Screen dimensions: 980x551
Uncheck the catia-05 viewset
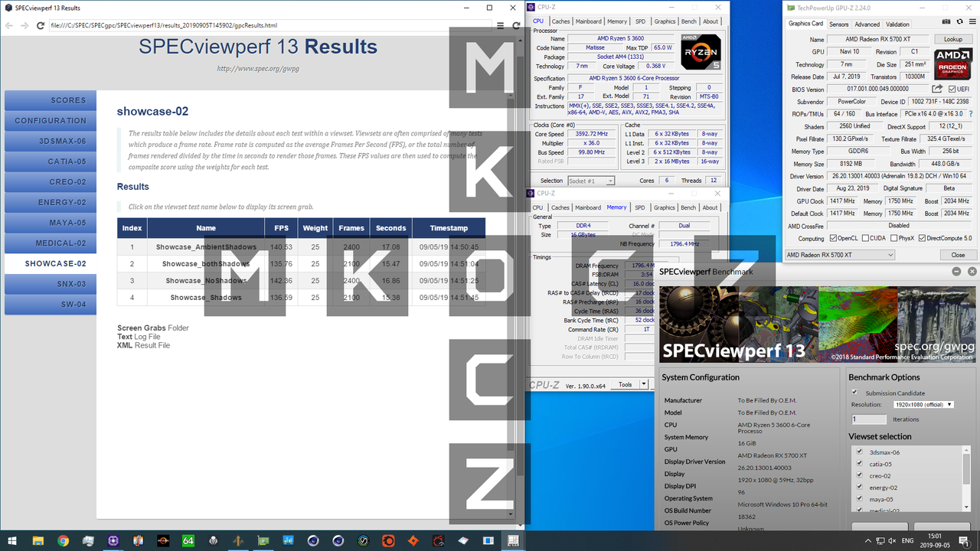point(861,464)
